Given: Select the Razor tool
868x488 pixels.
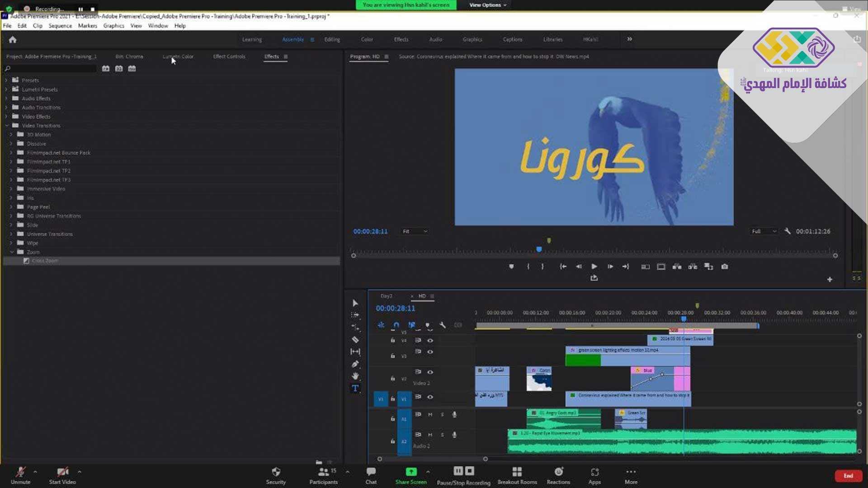Looking at the screenshot, I should click(355, 339).
